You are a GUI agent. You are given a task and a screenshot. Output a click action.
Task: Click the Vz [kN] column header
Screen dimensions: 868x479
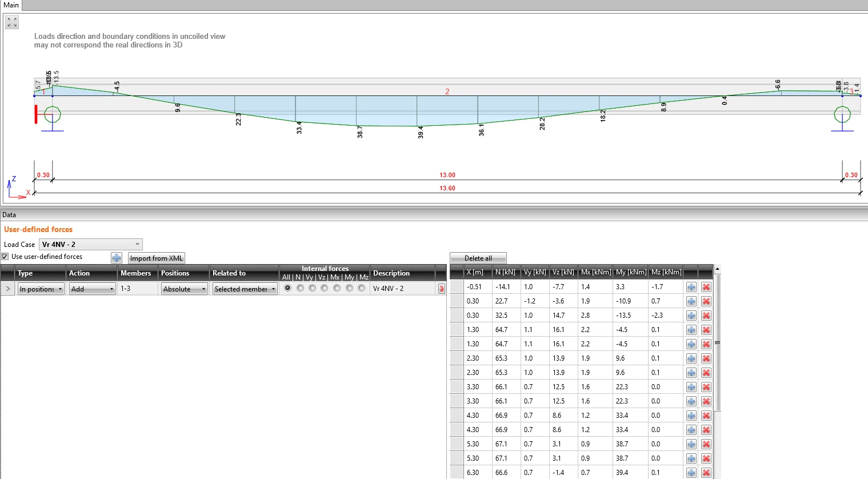563,272
